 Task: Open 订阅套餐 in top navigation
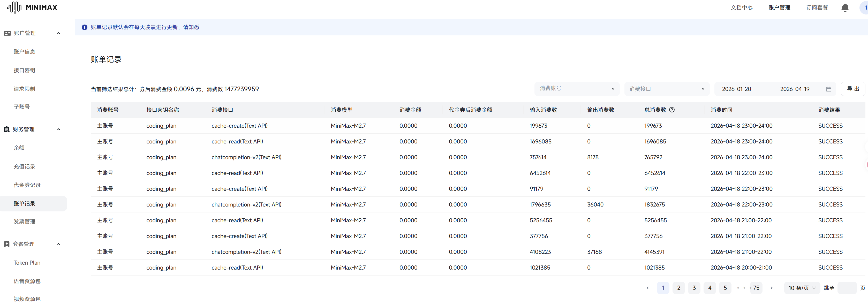click(x=817, y=7)
